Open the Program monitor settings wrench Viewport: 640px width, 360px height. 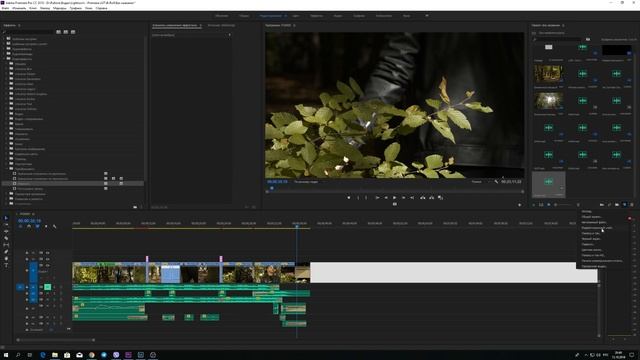496,182
